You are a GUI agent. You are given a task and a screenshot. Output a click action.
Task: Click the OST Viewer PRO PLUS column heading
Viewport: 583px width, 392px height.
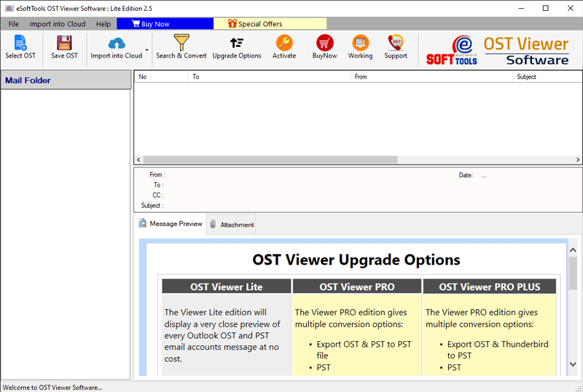click(x=489, y=287)
